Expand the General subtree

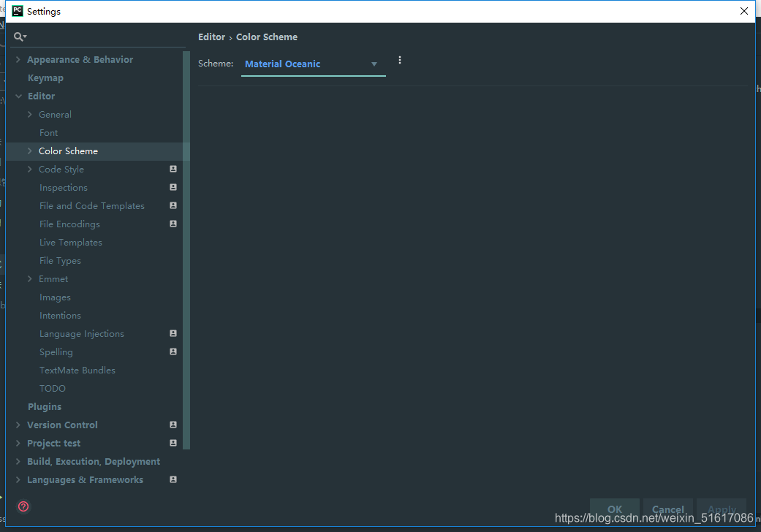29,115
